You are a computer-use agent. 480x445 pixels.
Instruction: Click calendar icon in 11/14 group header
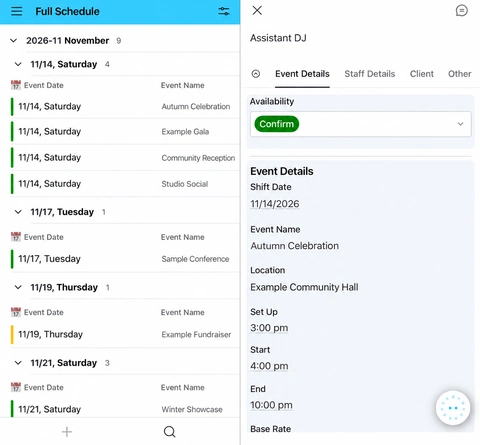click(x=16, y=85)
